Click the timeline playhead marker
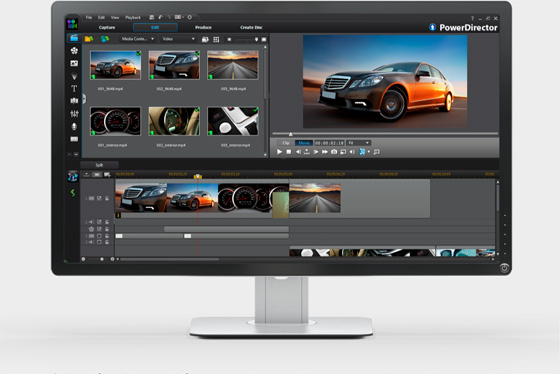This screenshot has width=560, height=374. click(198, 176)
